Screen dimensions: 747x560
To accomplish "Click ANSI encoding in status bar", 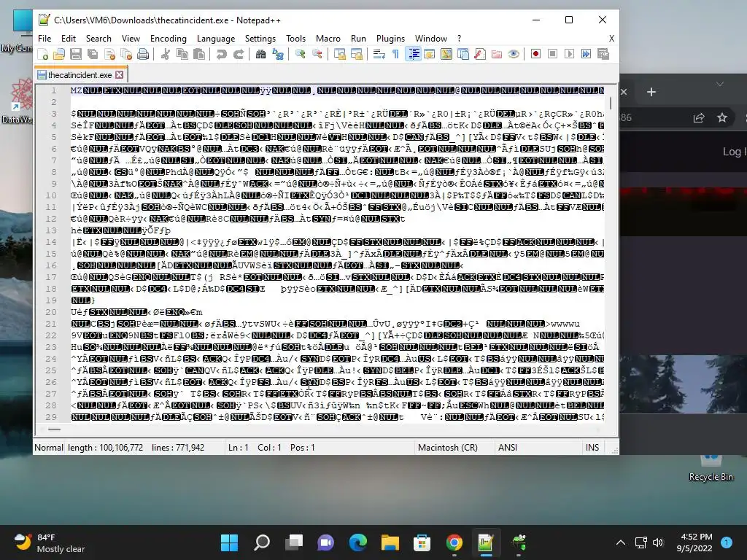I will point(508,448).
